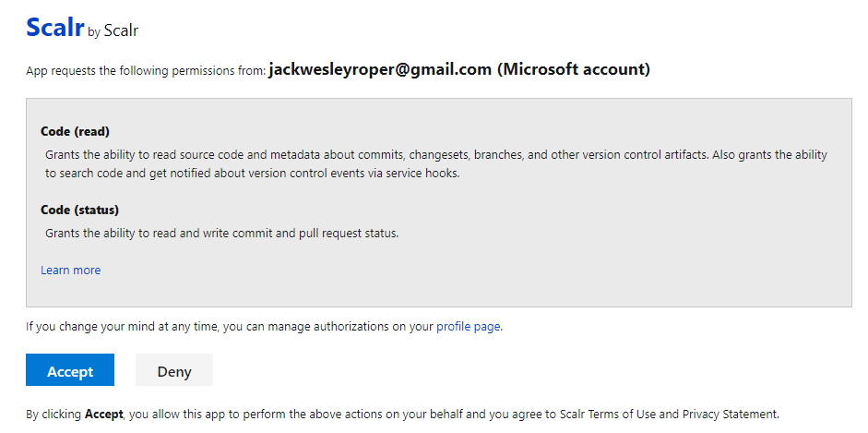Open the Learn more link
This screenshot has width=868, height=433.
point(71,271)
